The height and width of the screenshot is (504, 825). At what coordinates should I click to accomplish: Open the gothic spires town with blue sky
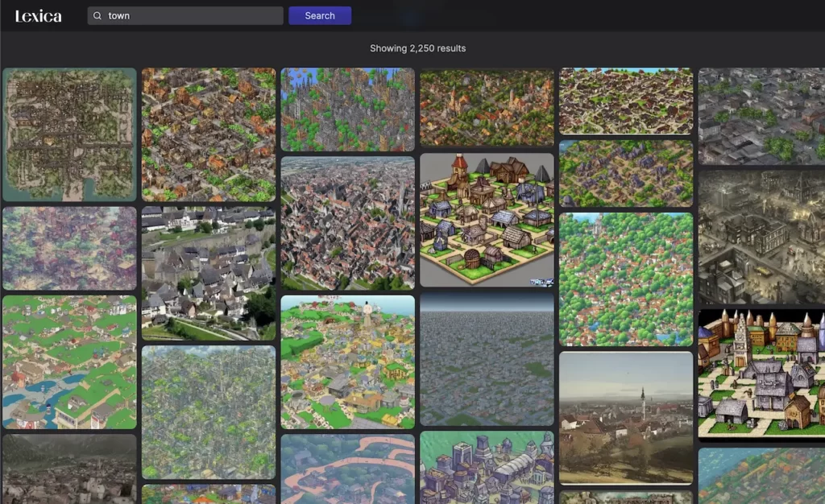click(348, 109)
